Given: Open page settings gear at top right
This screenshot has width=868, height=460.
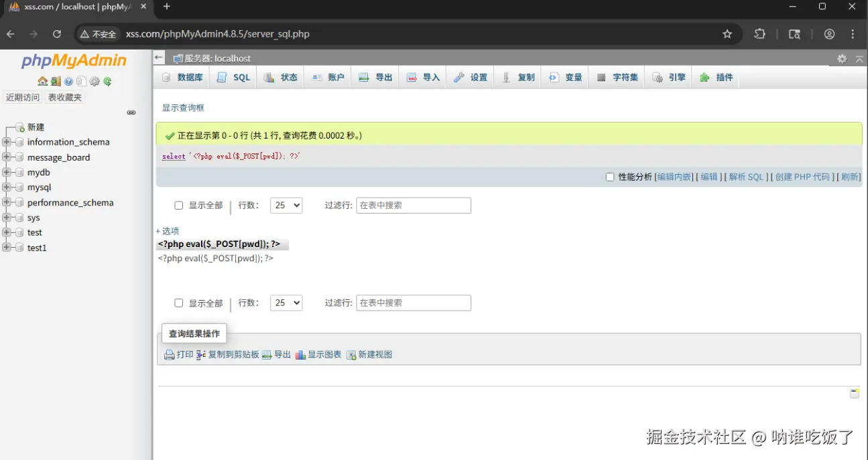Looking at the screenshot, I should point(842,59).
